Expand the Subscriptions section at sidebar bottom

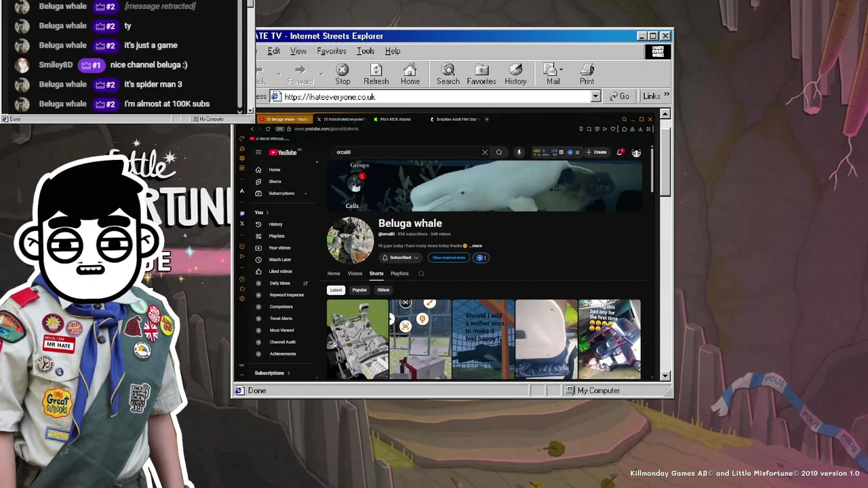[x=272, y=373]
